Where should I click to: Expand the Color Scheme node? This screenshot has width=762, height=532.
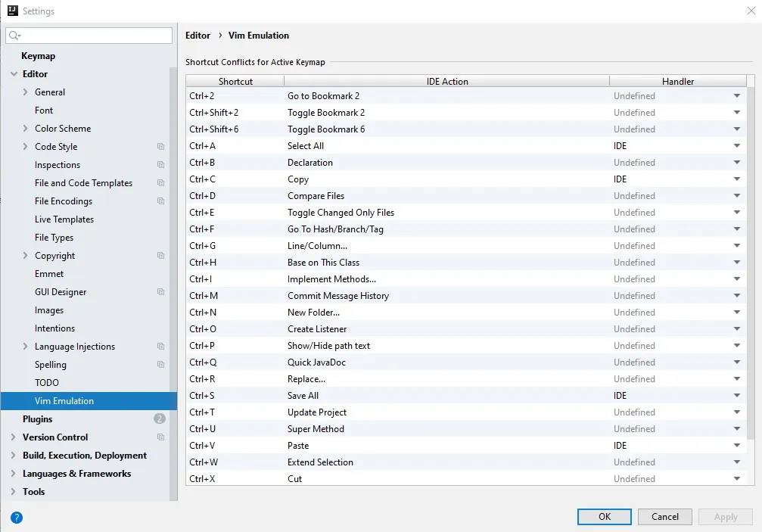click(x=25, y=128)
